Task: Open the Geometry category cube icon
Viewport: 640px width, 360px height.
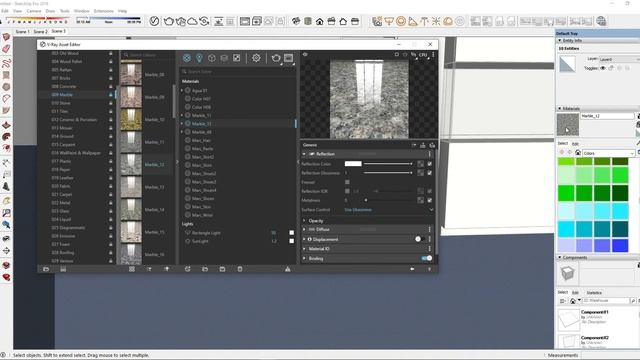Action: coord(211,58)
